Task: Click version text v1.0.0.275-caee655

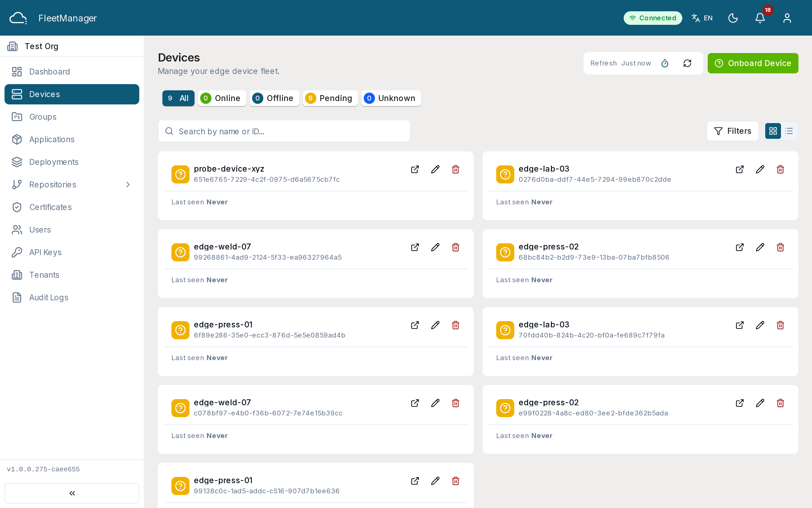Action: tap(43, 469)
